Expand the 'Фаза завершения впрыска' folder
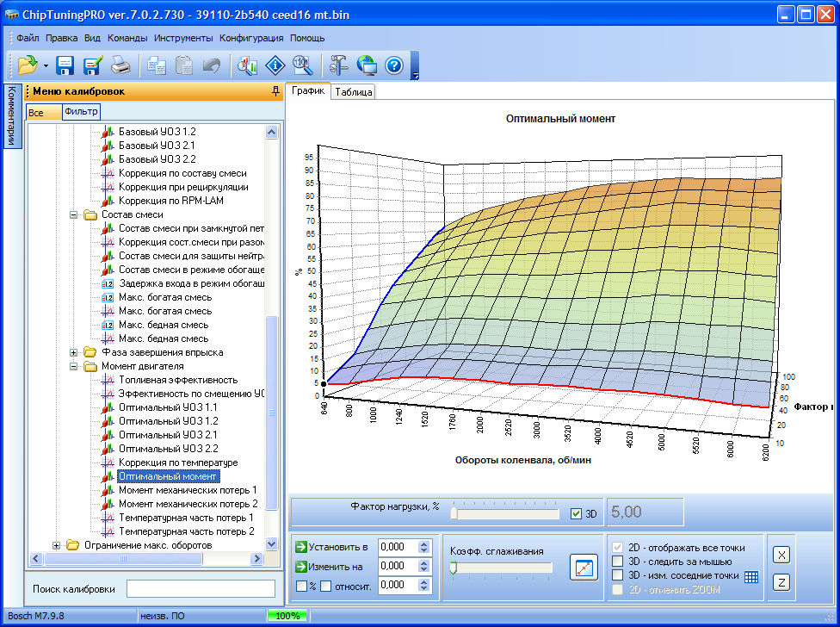 [x=74, y=352]
